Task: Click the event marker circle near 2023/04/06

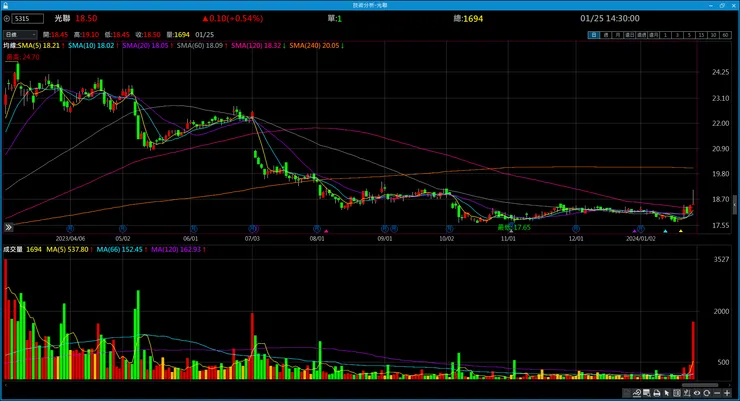Action: click(x=70, y=229)
